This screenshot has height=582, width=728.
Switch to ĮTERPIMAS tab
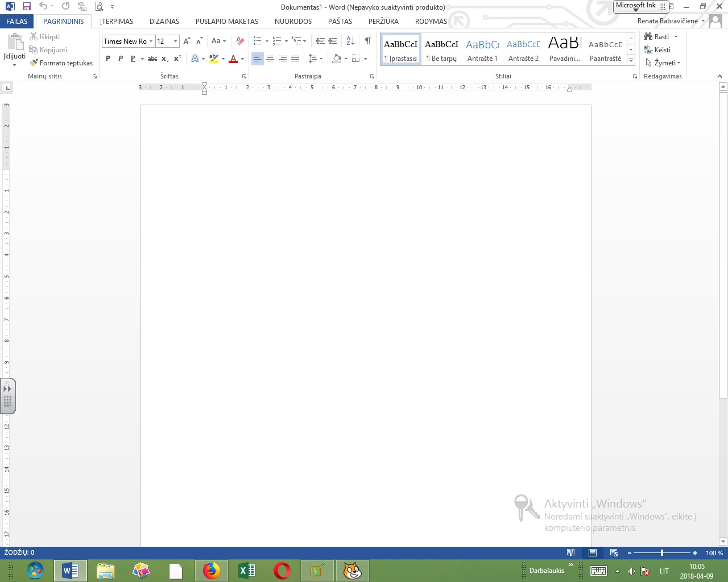pos(117,21)
